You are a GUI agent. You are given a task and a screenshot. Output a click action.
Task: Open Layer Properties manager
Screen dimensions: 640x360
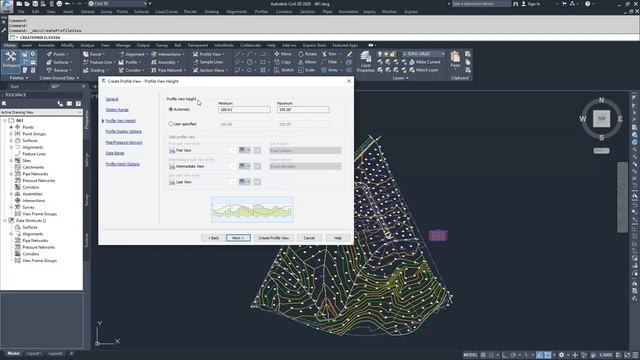(x=365, y=62)
